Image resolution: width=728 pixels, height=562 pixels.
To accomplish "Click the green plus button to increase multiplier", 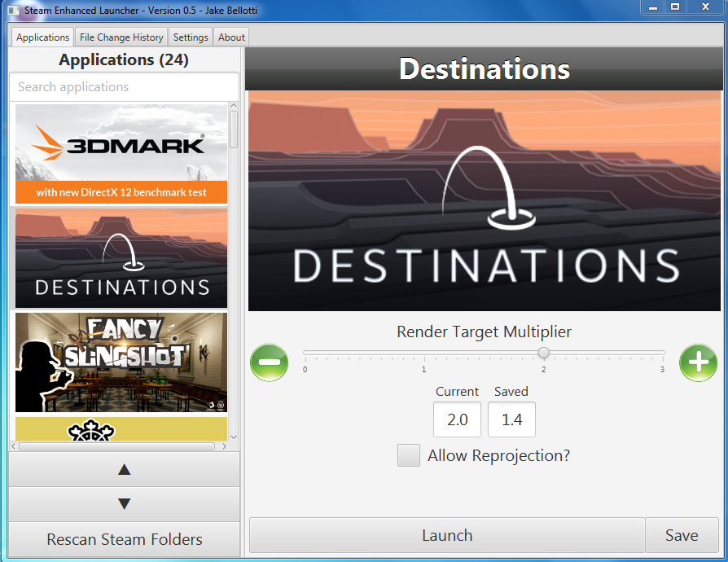I will pos(699,362).
